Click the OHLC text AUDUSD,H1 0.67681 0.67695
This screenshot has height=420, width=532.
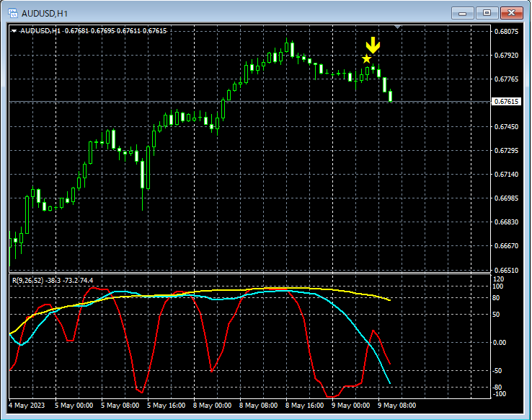93,31
